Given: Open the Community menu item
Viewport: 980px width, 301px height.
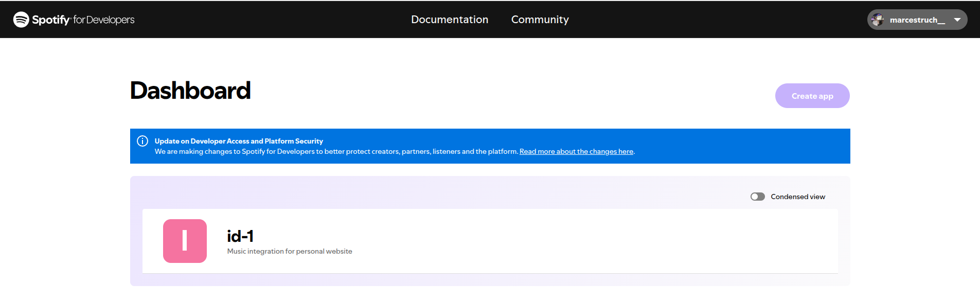Looking at the screenshot, I should tap(540, 20).
